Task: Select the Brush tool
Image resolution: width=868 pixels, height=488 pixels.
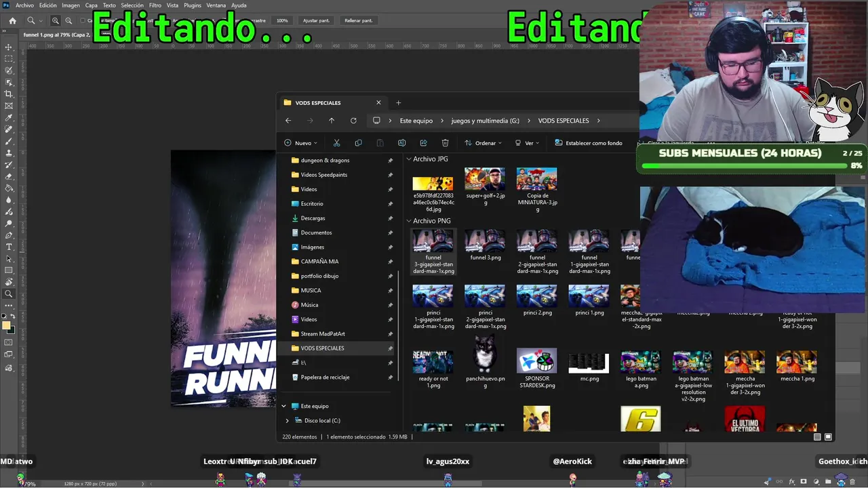Action: [x=9, y=141]
